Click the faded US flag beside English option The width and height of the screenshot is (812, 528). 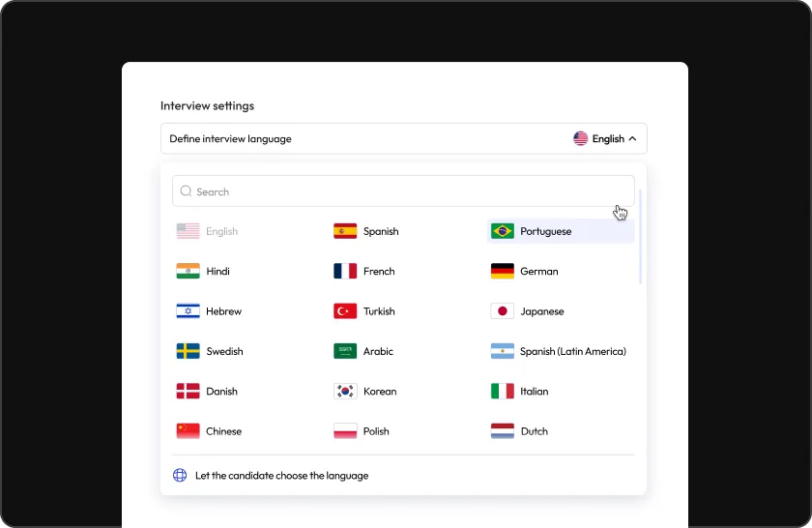[x=188, y=231]
